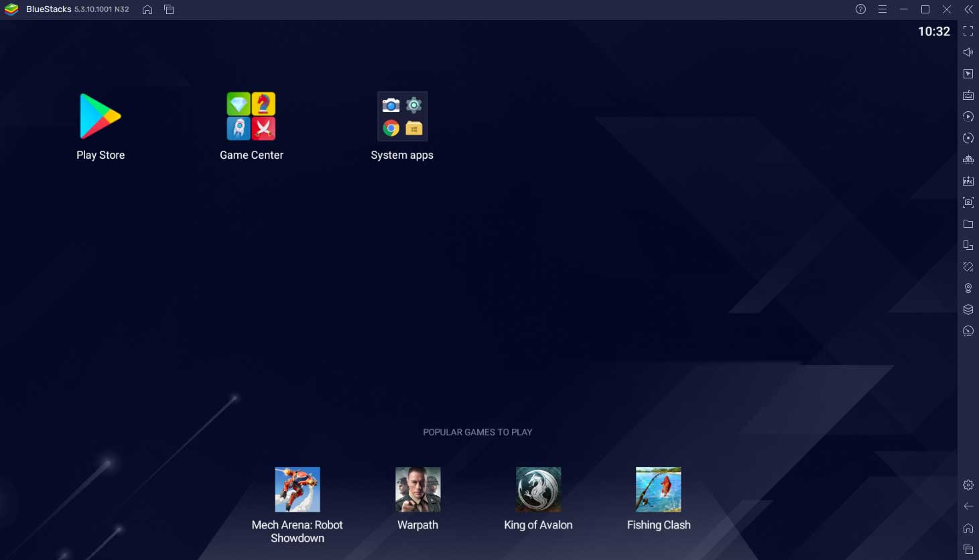Toggle the volume speaker icon in the sidebar
Image resolution: width=979 pixels, height=560 pixels.
[968, 52]
